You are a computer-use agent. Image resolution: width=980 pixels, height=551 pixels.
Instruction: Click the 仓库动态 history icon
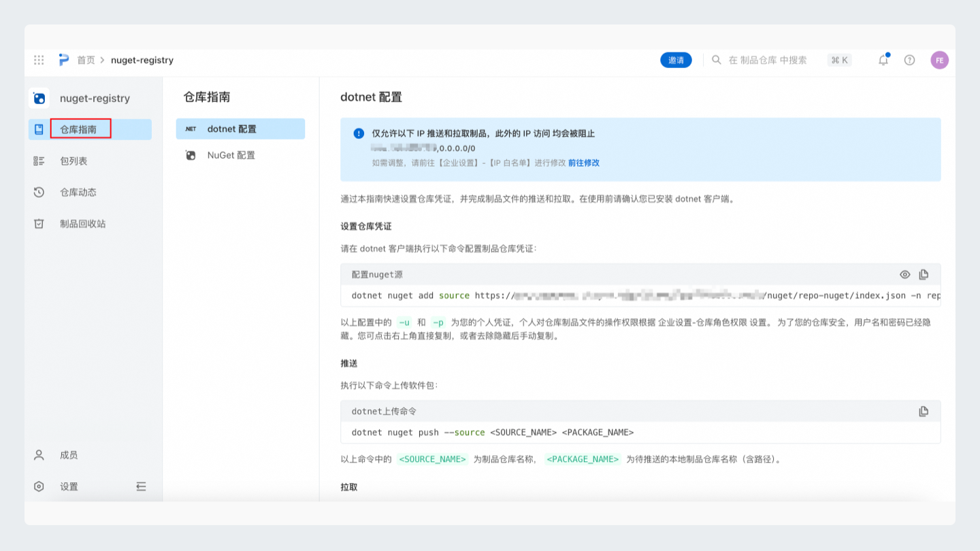39,192
